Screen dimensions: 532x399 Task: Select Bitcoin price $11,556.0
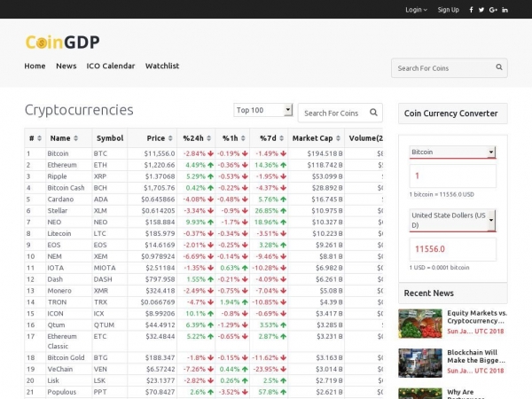pyautogui.click(x=160, y=153)
